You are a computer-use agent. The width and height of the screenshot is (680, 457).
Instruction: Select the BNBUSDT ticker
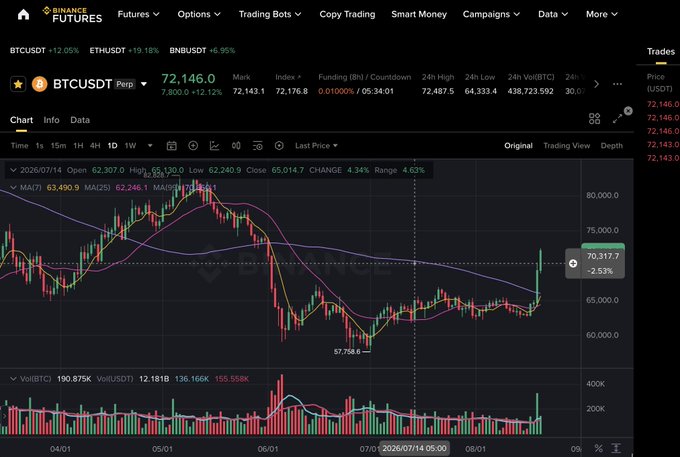[202, 51]
